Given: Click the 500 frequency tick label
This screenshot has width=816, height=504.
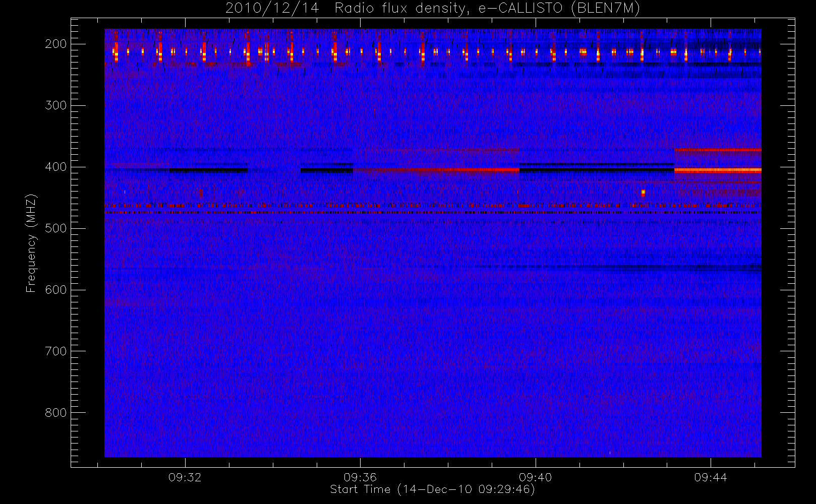Looking at the screenshot, I should coord(56,228).
